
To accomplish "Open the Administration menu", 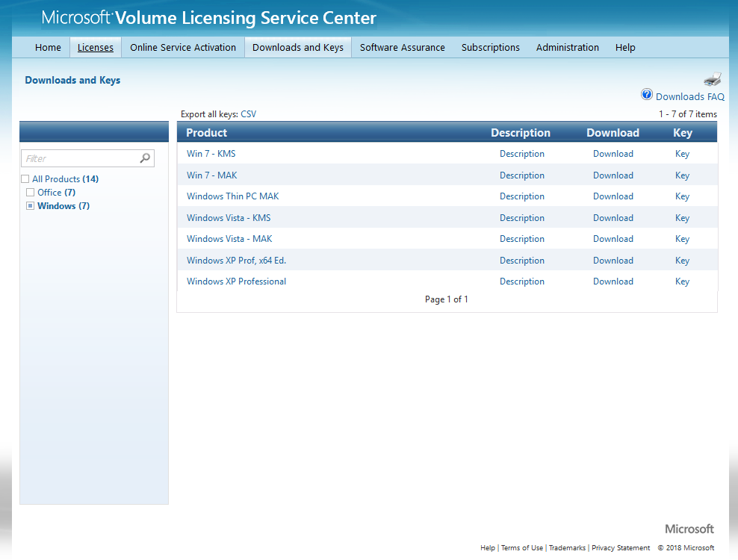I will coord(568,48).
